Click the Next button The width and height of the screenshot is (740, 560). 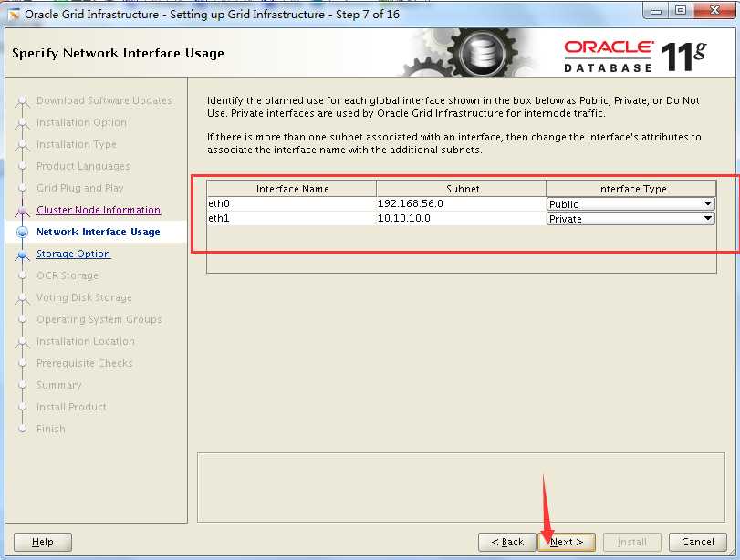567,542
